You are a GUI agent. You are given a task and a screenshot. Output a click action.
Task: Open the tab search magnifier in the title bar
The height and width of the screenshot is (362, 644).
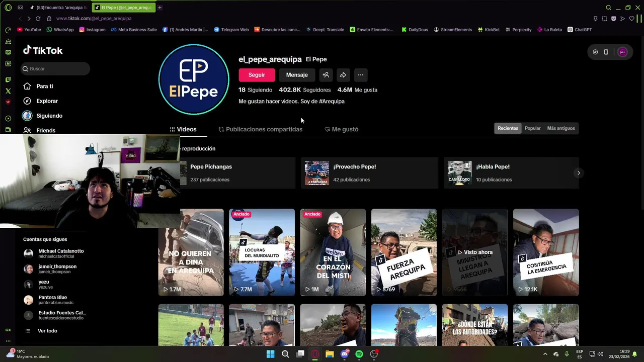tap(608, 8)
